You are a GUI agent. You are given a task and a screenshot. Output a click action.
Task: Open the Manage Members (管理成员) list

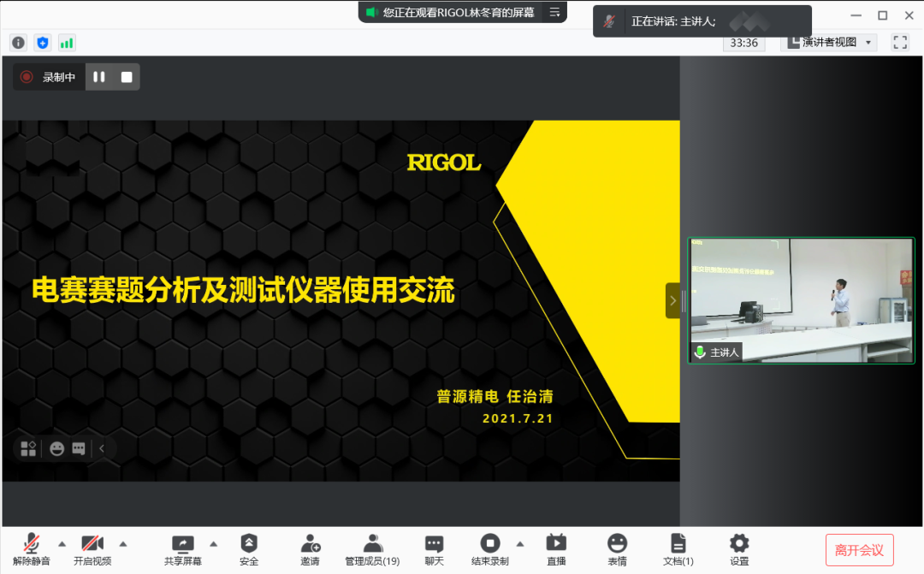(x=372, y=548)
